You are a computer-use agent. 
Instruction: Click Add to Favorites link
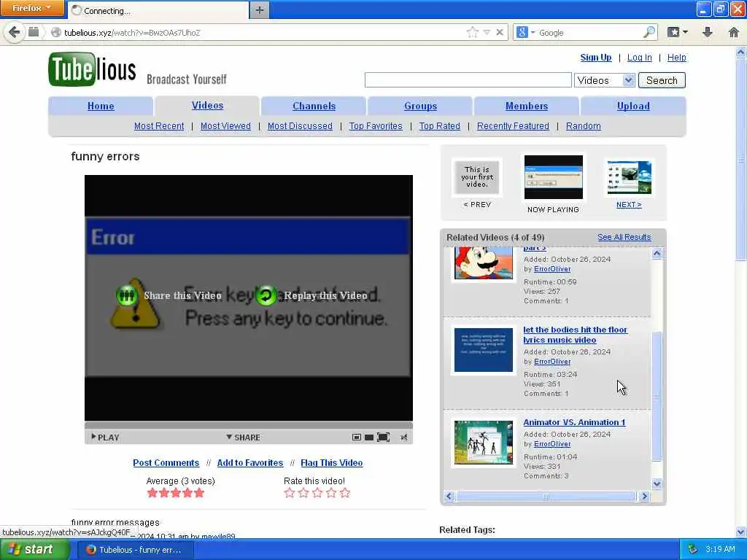(249, 463)
